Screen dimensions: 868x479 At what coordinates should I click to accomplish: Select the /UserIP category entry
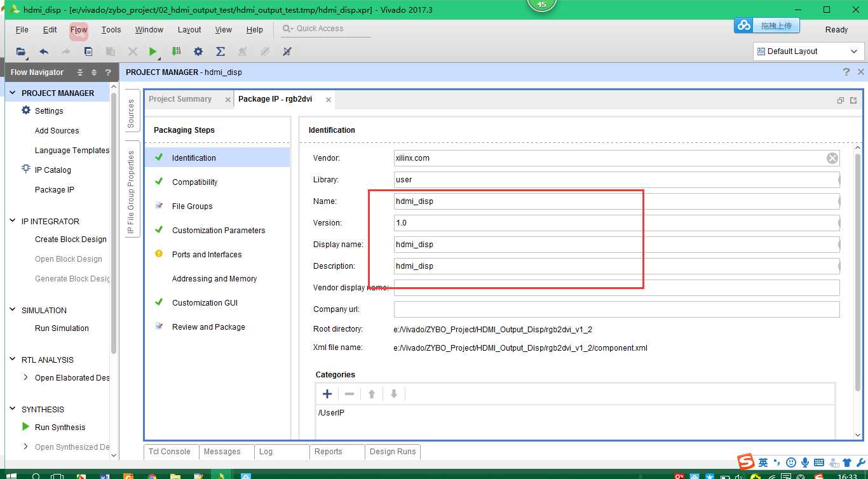pos(331,413)
